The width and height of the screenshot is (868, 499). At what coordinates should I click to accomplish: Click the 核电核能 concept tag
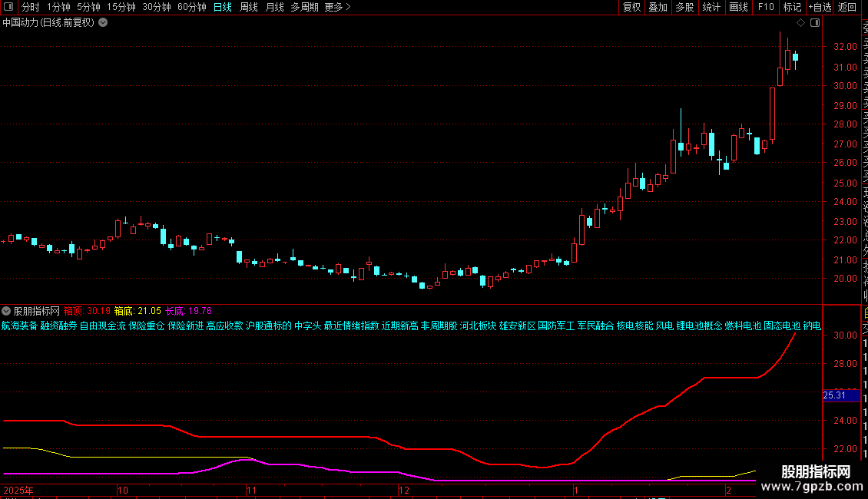tap(635, 326)
